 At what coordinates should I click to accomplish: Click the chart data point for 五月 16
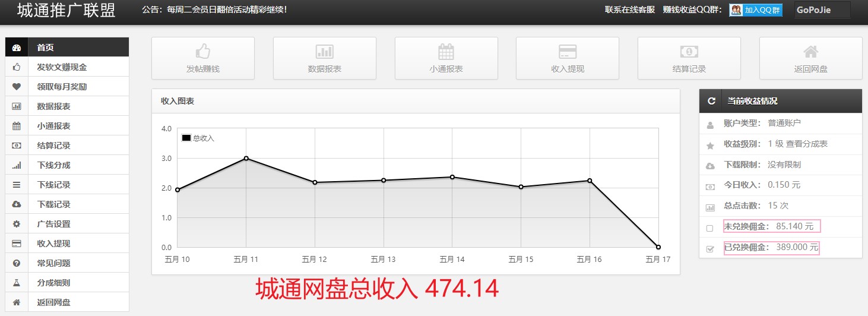click(x=590, y=181)
